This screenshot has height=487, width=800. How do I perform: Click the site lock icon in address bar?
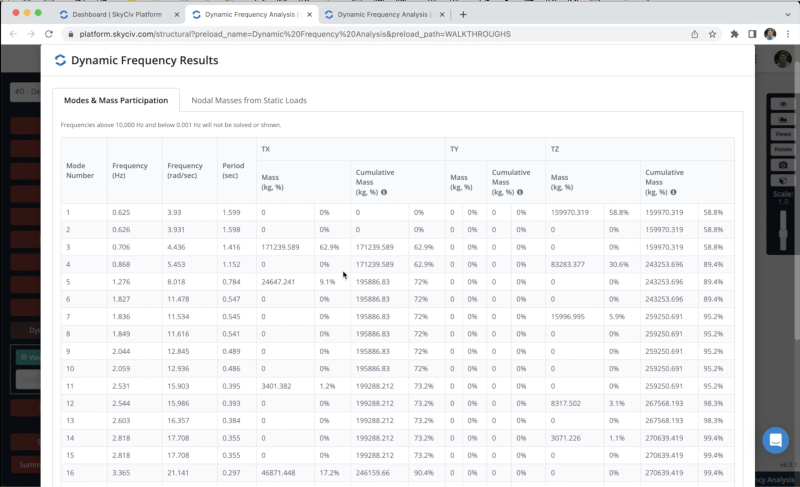(70, 34)
